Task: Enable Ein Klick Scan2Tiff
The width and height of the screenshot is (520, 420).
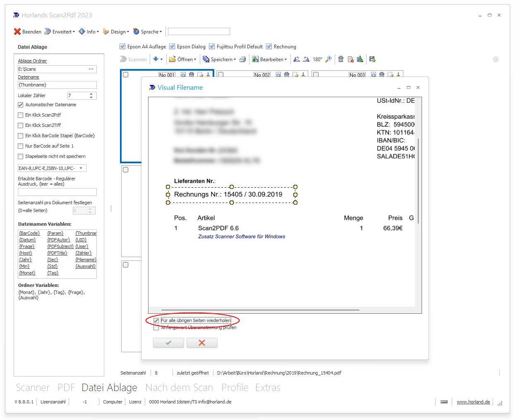Action: point(21,125)
